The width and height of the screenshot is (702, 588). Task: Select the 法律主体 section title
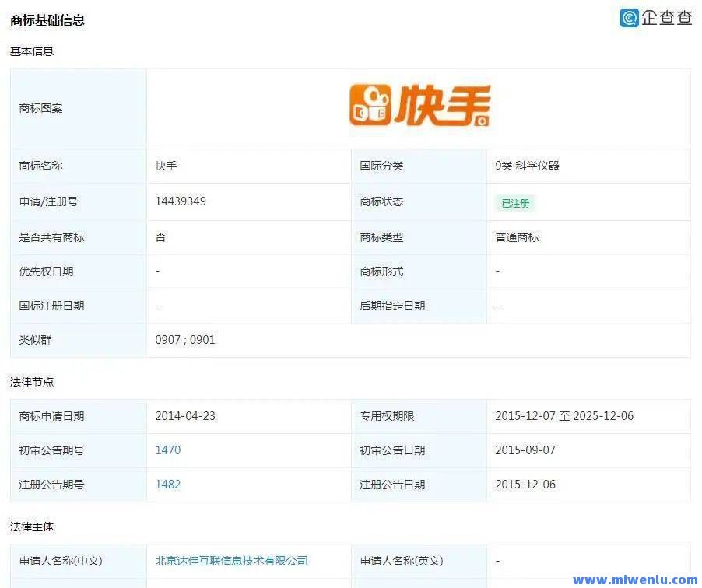(32, 527)
